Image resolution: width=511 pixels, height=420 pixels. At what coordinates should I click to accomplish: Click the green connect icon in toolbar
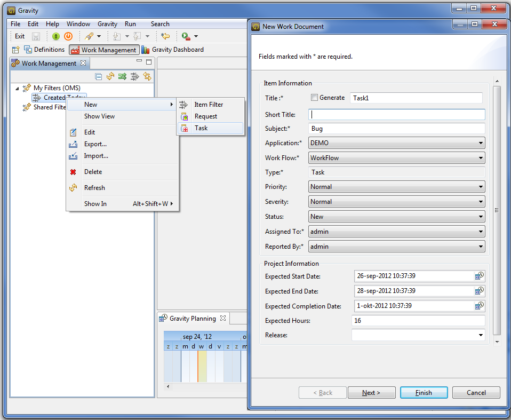(56, 36)
